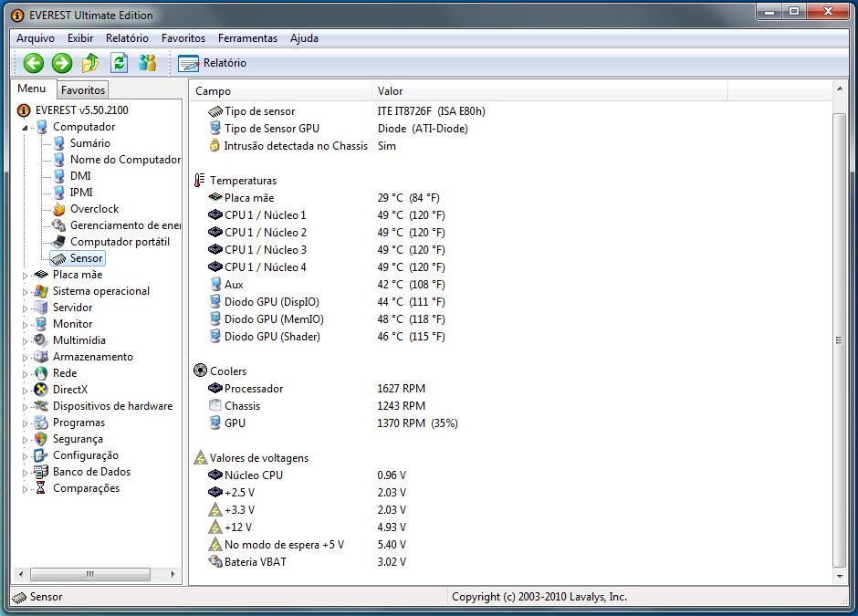
Task: Select Configuração in the tree
Action: (x=86, y=455)
